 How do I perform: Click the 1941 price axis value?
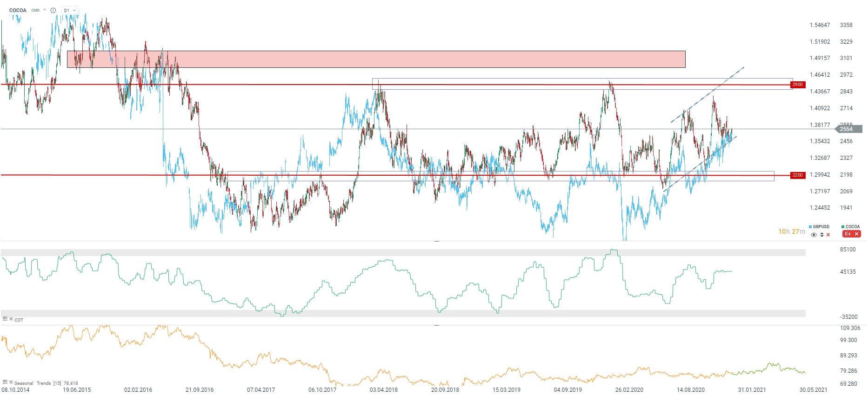[846, 208]
